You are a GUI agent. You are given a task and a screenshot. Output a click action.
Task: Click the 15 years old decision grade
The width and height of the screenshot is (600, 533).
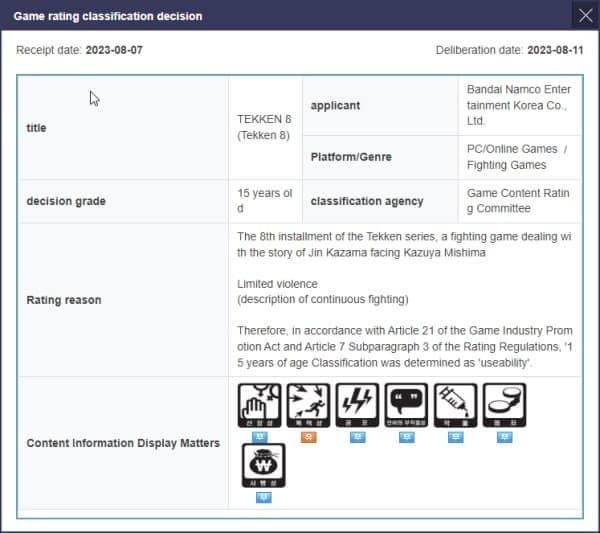pos(264,201)
